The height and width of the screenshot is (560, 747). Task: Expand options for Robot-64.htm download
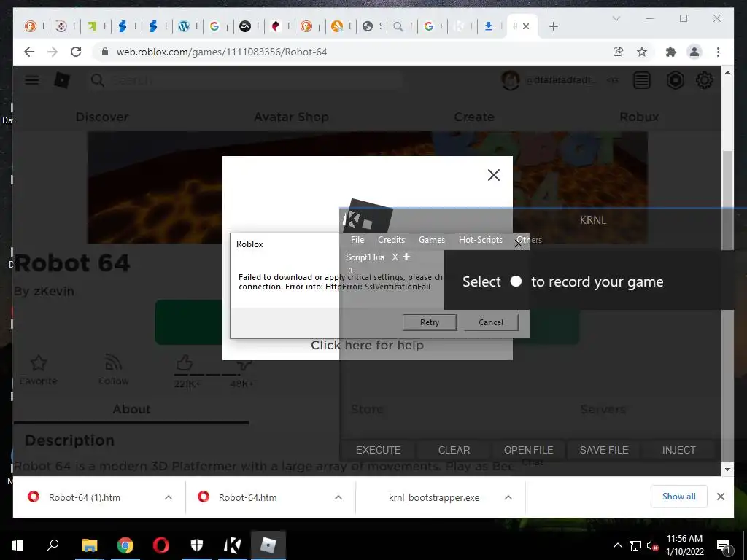coord(338,497)
